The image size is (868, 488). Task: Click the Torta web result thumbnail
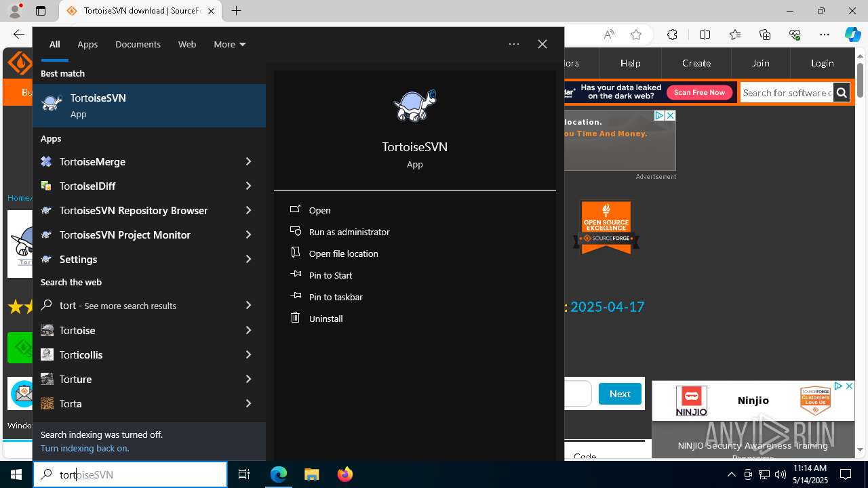coord(47,403)
